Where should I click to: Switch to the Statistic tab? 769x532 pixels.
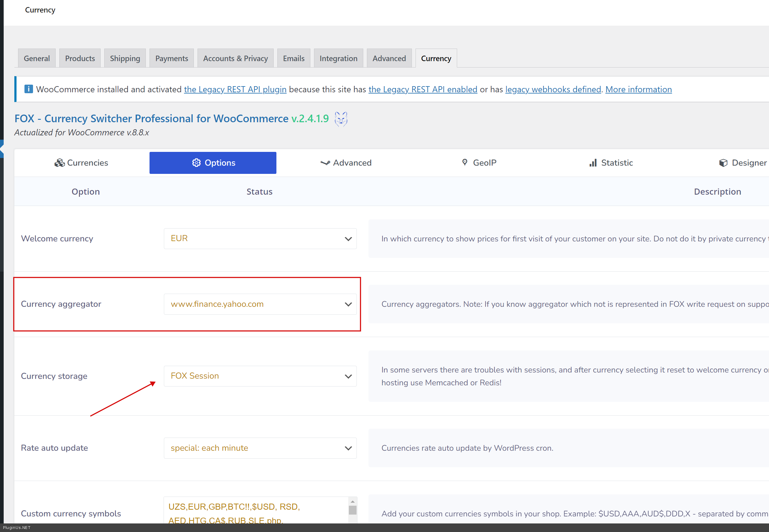coord(611,163)
